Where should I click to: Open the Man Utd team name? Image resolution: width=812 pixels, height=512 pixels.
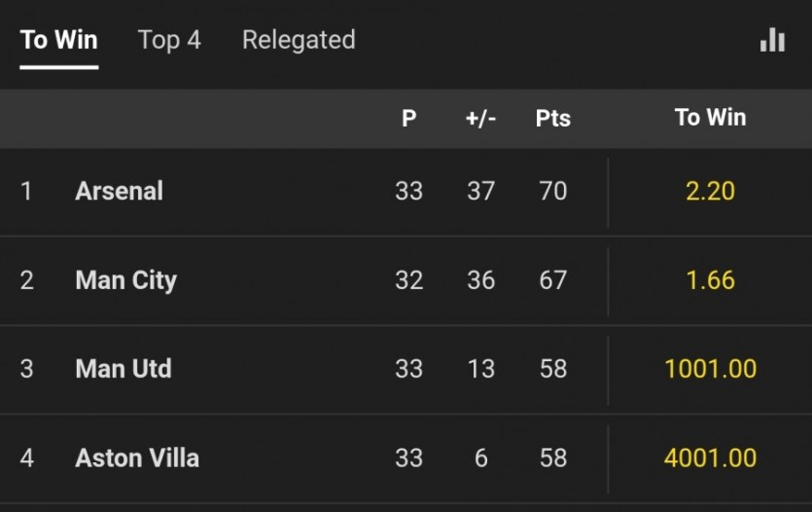(x=123, y=369)
